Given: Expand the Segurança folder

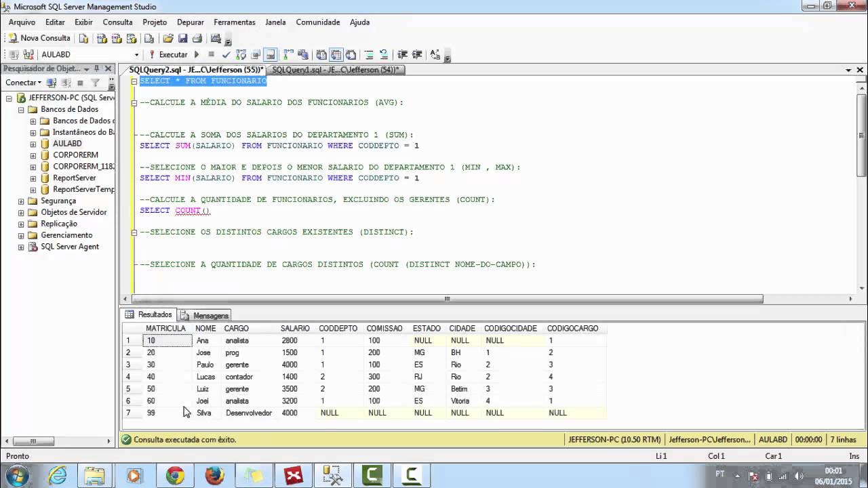Looking at the screenshot, I should point(21,201).
